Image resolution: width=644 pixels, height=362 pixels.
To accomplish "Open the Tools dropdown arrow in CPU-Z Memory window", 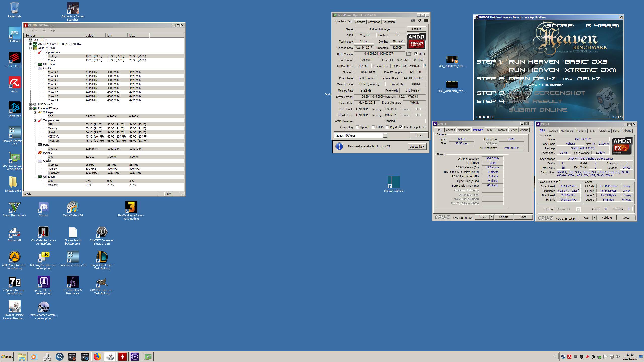I will [x=491, y=217].
